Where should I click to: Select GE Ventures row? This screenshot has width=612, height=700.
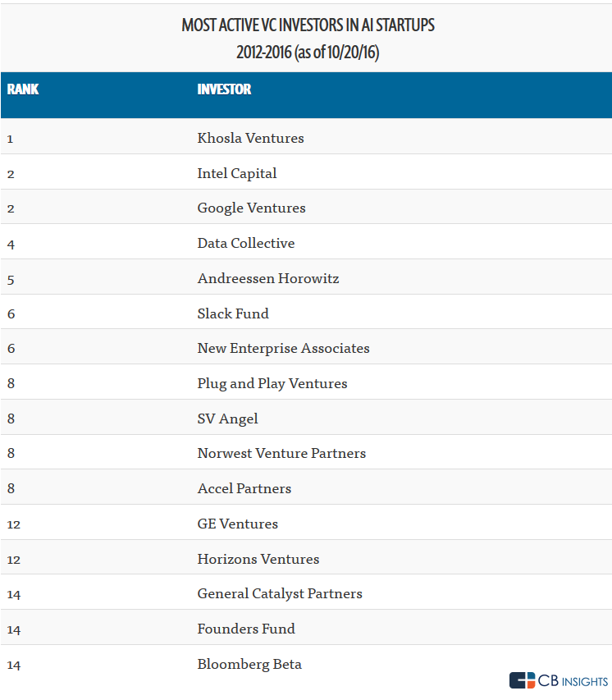pos(237,524)
